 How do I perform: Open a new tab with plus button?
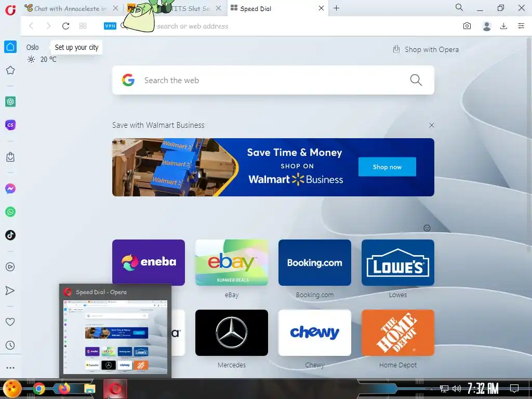[x=336, y=8]
